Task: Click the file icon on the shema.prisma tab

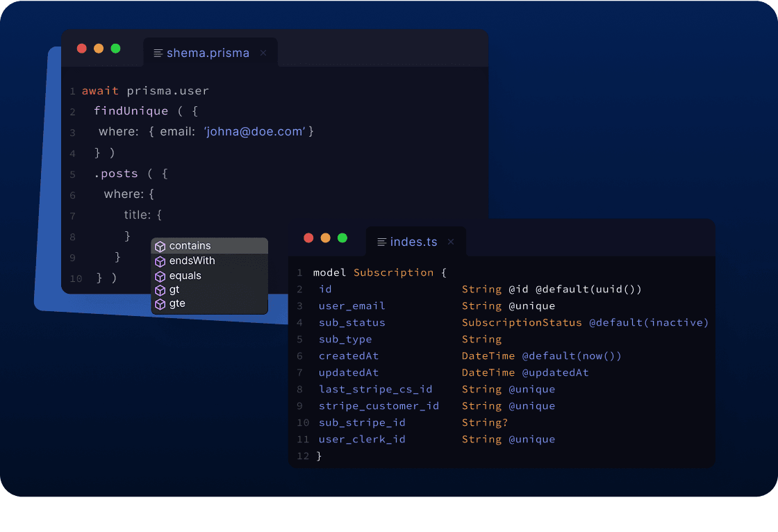Action: tap(159, 52)
